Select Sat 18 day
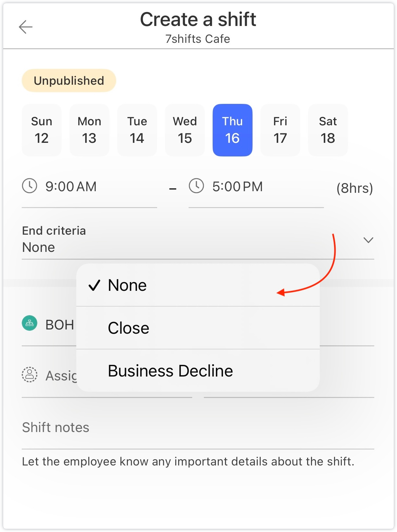 coord(328,130)
